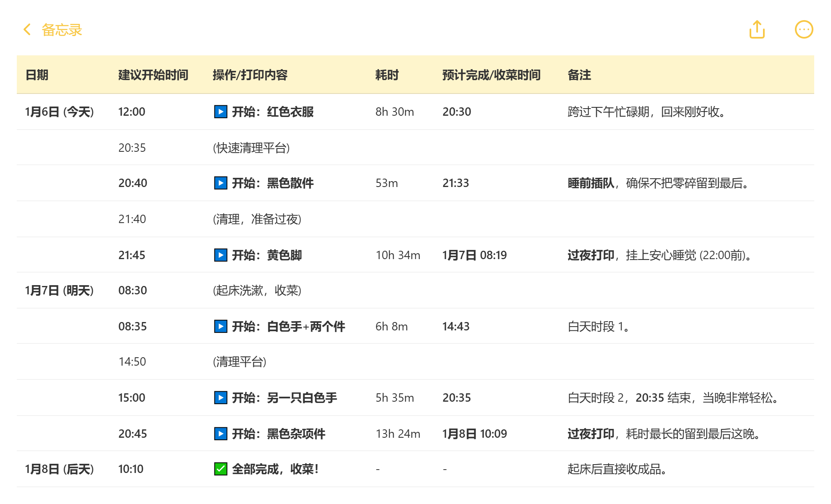
Task: Click play icon beside 白色手+两个件
Action: point(220,326)
